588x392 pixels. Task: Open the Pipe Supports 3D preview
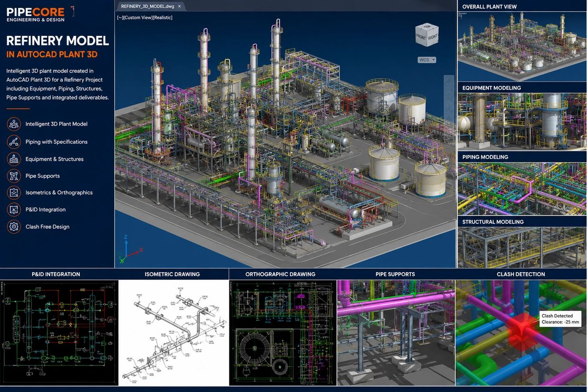click(396, 332)
